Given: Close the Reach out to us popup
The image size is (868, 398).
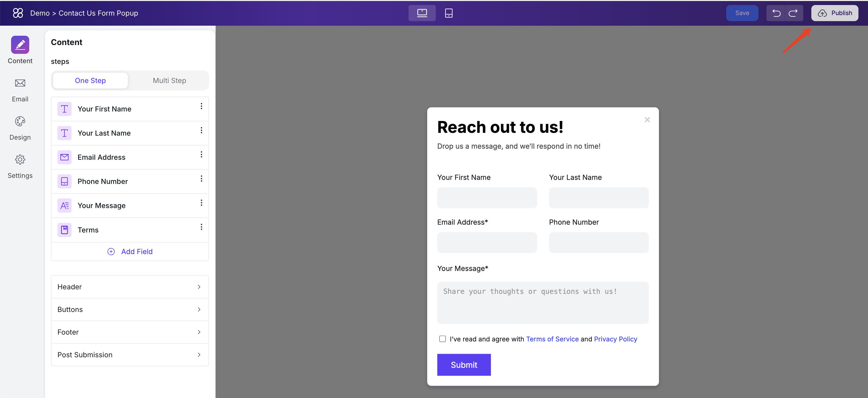Looking at the screenshot, I should 647,120.
